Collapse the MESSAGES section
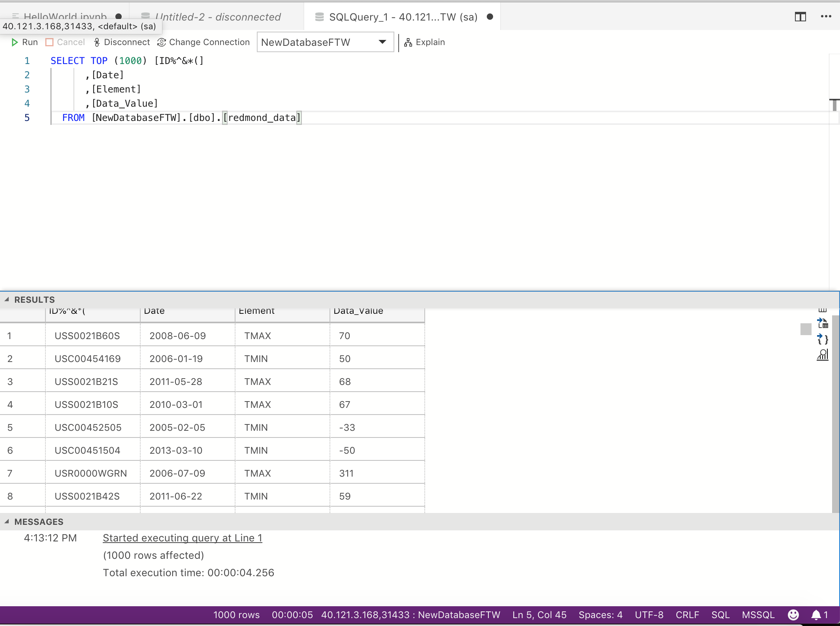The height and width of the screenshot is (626, 840). tap(7, 521)
